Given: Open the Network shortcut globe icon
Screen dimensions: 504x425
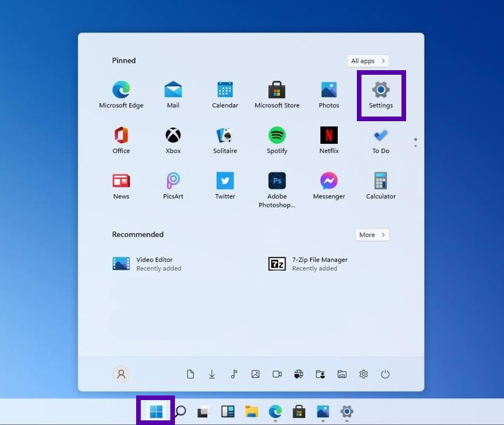Looking at the screenshot, I should [x=298, y=374].
